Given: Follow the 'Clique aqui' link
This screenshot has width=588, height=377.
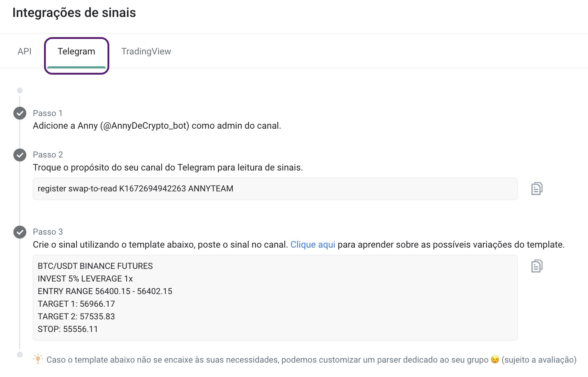Looking at the screenshot, I should pyautogui.click(x=313, y=244).
